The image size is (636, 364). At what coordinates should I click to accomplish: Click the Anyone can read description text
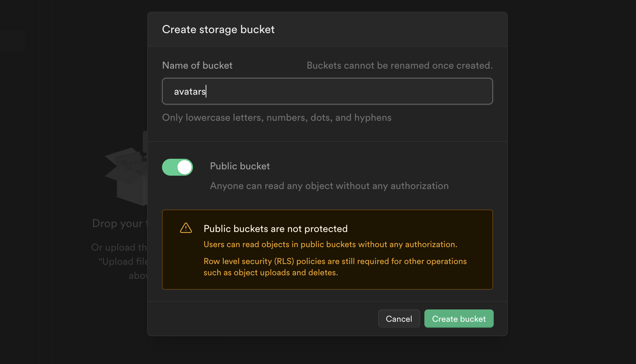329,186
